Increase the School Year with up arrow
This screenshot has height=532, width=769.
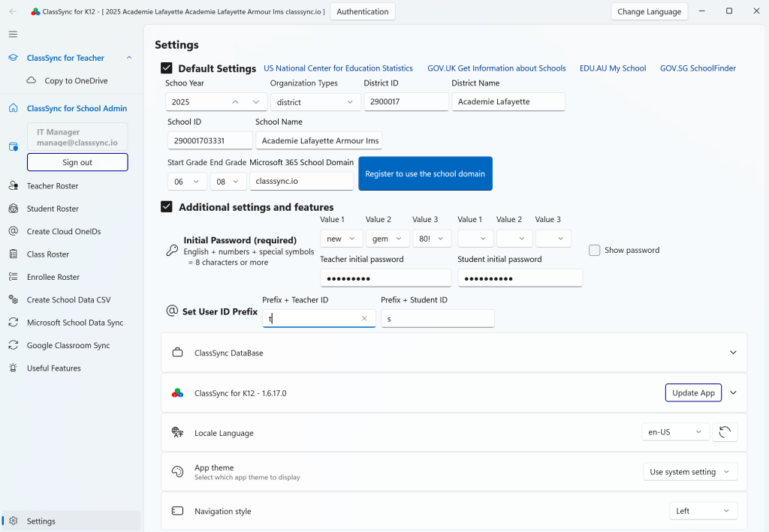point(235,102)
